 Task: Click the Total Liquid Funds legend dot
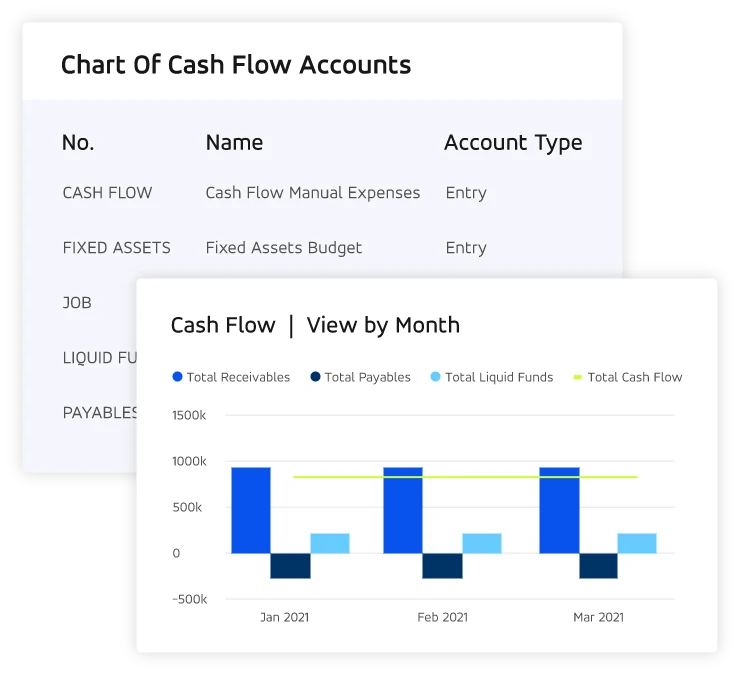tap(436, 377)
